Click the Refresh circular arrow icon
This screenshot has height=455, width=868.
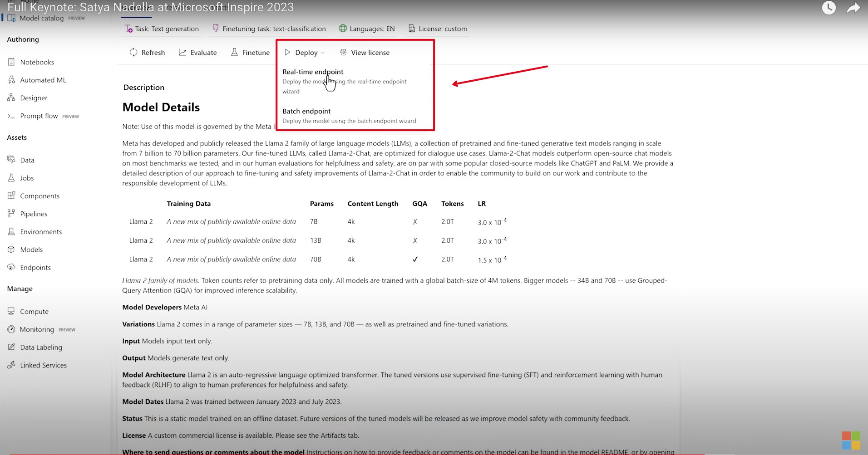pyautogui.click(x=133, y=52)
